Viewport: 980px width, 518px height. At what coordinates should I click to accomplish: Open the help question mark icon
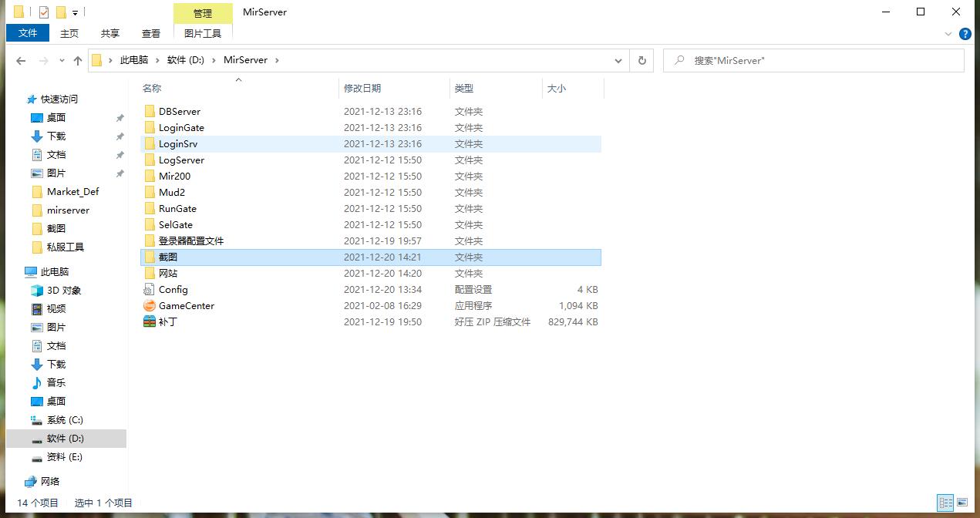click(965, 34)
